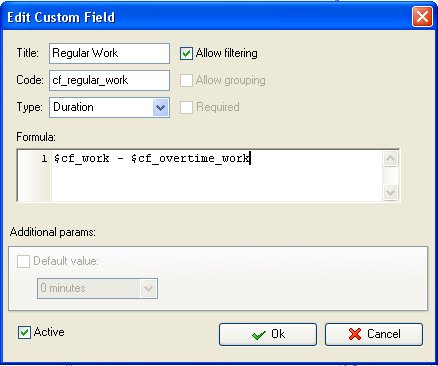The height and width of the screenshot is (366, 438).
Task: Toggle the Allow grouping checkbox
Action: (186, 80)
